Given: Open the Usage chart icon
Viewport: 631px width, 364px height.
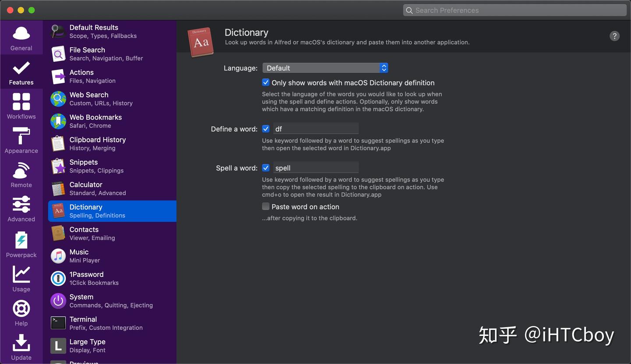Looking at the screenshot, I should click(x=21, y=275).
